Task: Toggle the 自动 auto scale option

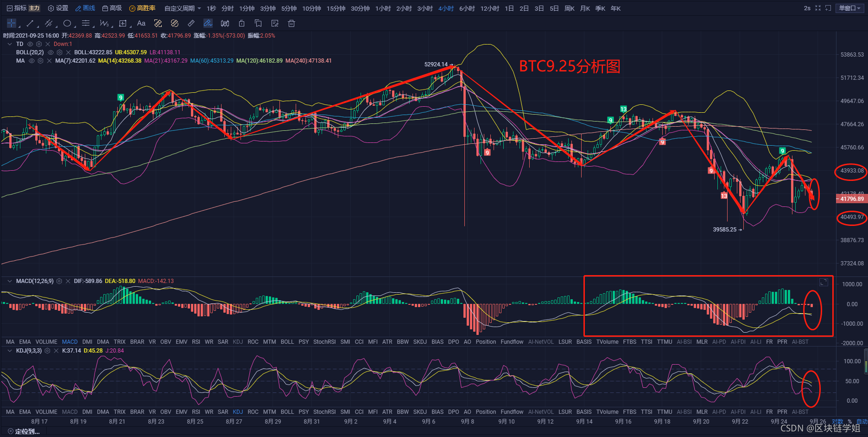Action: point(862,422)
